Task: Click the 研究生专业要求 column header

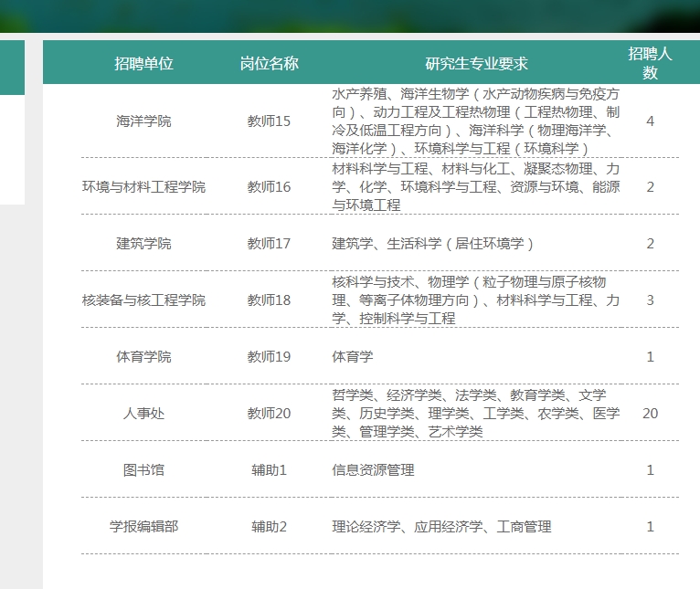Action: click(x=476, y=63)
